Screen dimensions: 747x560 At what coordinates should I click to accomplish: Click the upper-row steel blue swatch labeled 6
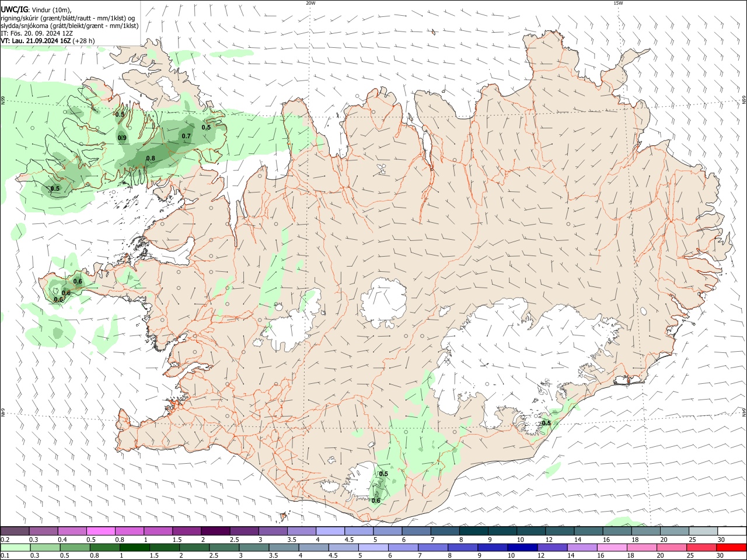416,531
